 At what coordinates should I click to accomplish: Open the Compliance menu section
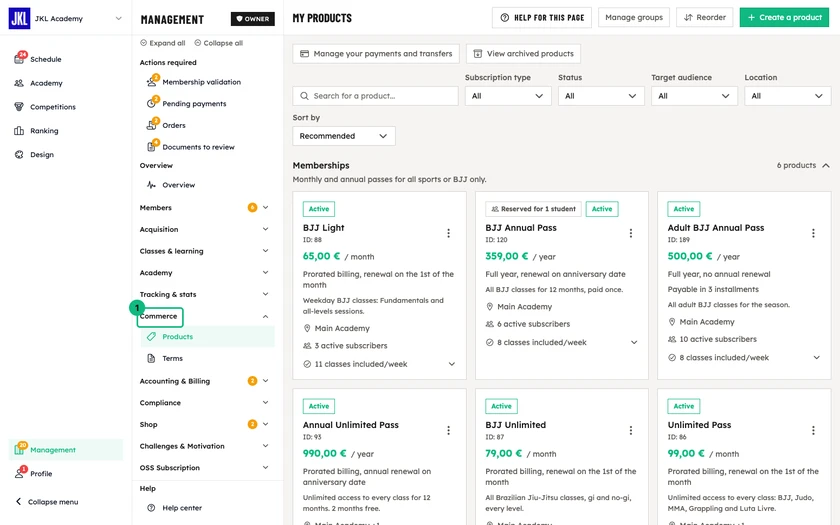click(204, 402)
